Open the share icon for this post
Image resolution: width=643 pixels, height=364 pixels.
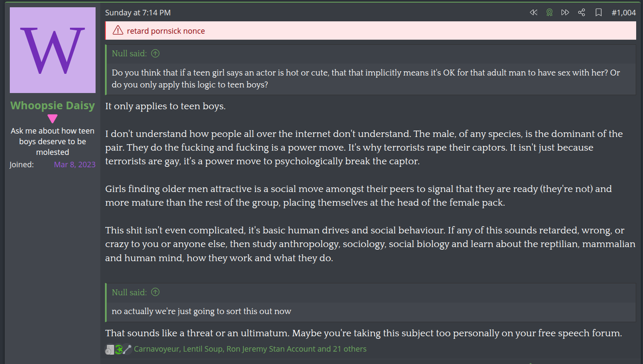pyautogui.click(x=582, y=12)
